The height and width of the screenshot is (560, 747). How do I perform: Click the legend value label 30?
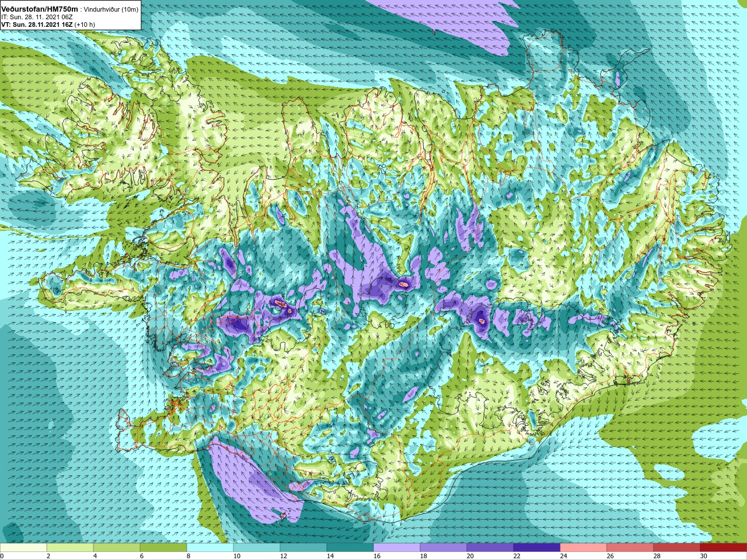click(x=704, y=556)
